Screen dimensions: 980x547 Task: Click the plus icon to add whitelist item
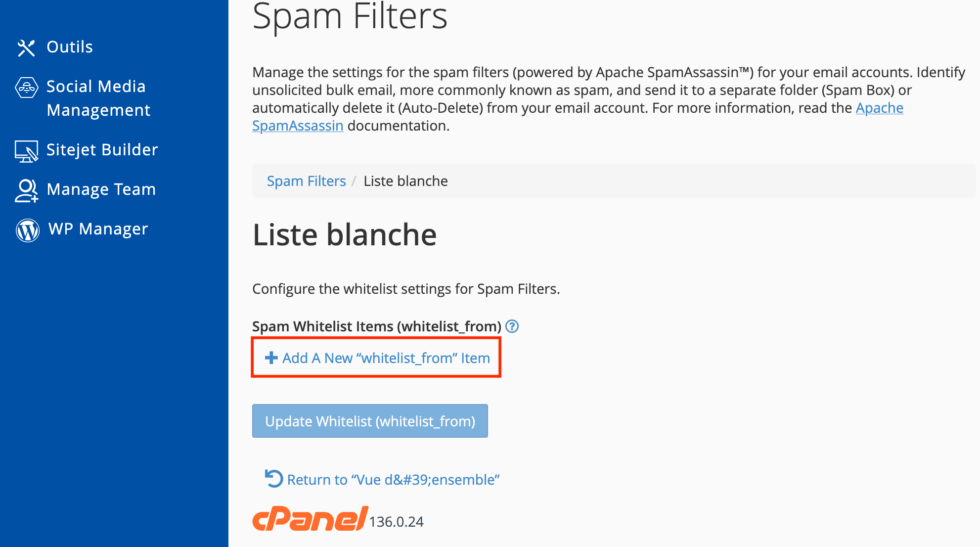(271, 358)
